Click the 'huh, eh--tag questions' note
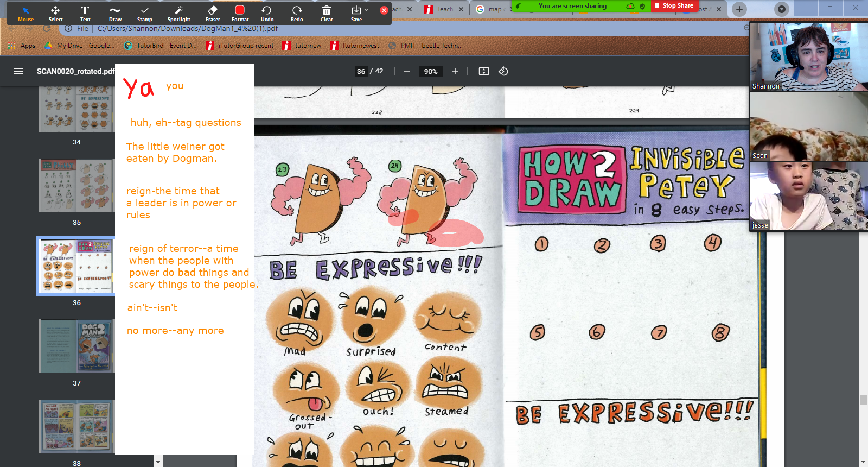 [186, 123]
